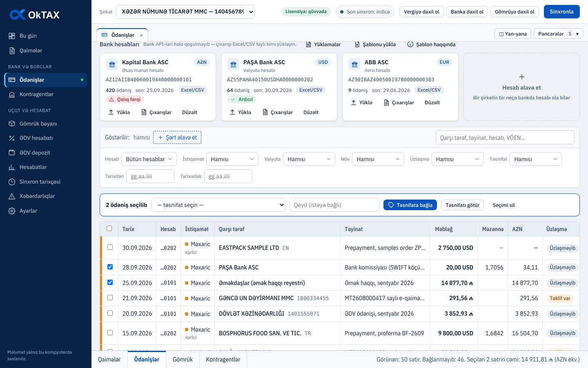The image size is (588, 368).
Task: Open ƏDV hesabatı percent icon
Action: (12, 138)
